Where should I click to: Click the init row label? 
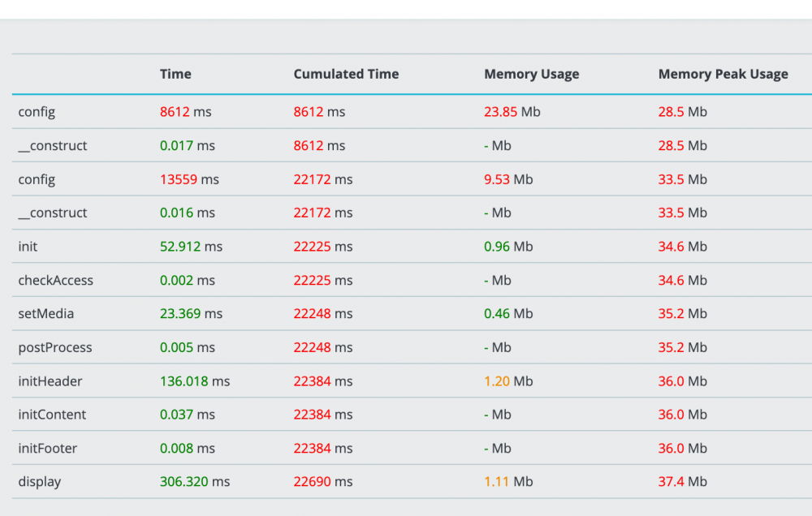[28, 247]
